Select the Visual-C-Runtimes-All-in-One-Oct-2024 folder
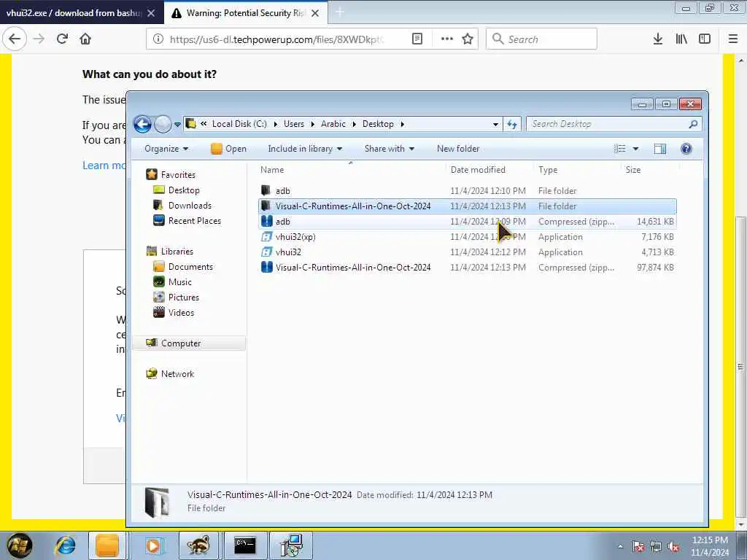This screenshot has width=747, height=560. [468, 206]
